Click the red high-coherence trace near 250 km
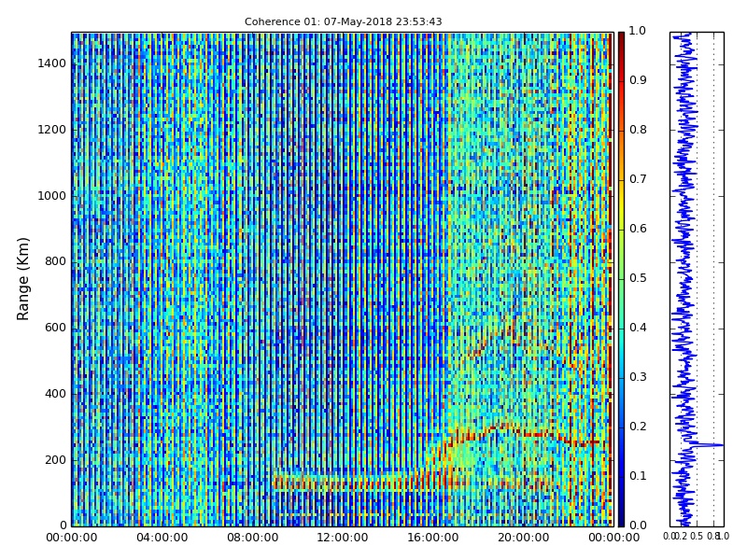 pos(524,434)
